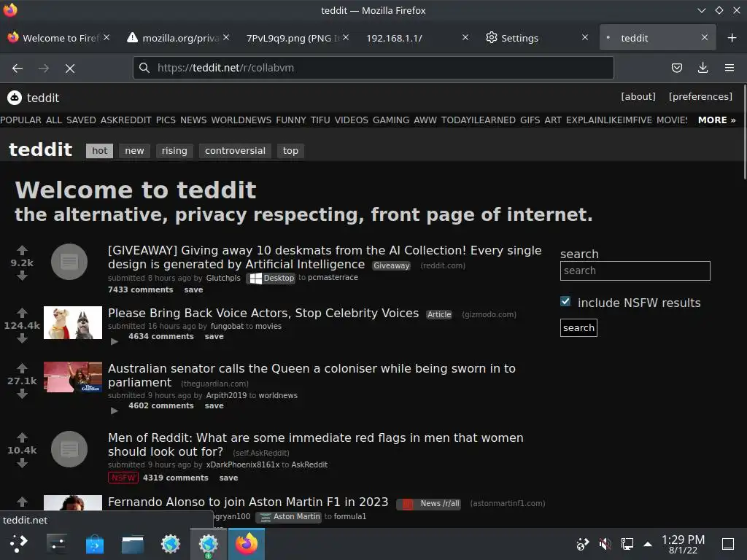Expand preview of the Voice Actors post
747x560 pixels.
[x=115, y=341]
